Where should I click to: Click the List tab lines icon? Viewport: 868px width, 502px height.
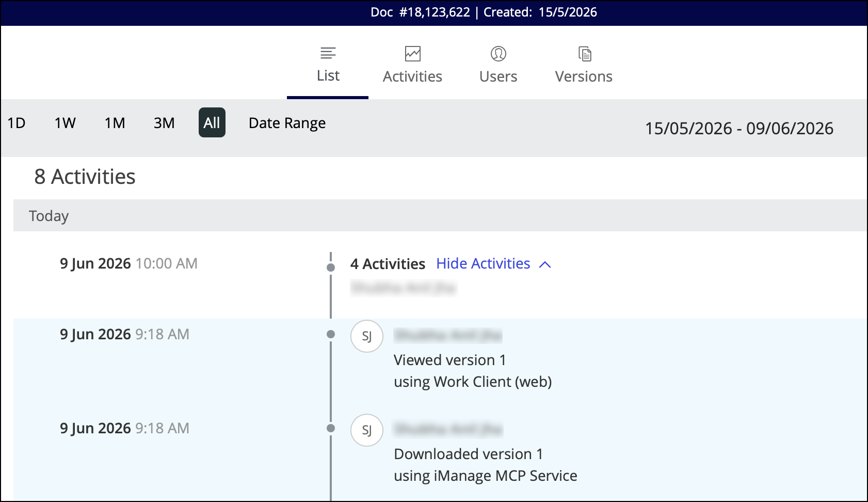[x=328, y=53]
